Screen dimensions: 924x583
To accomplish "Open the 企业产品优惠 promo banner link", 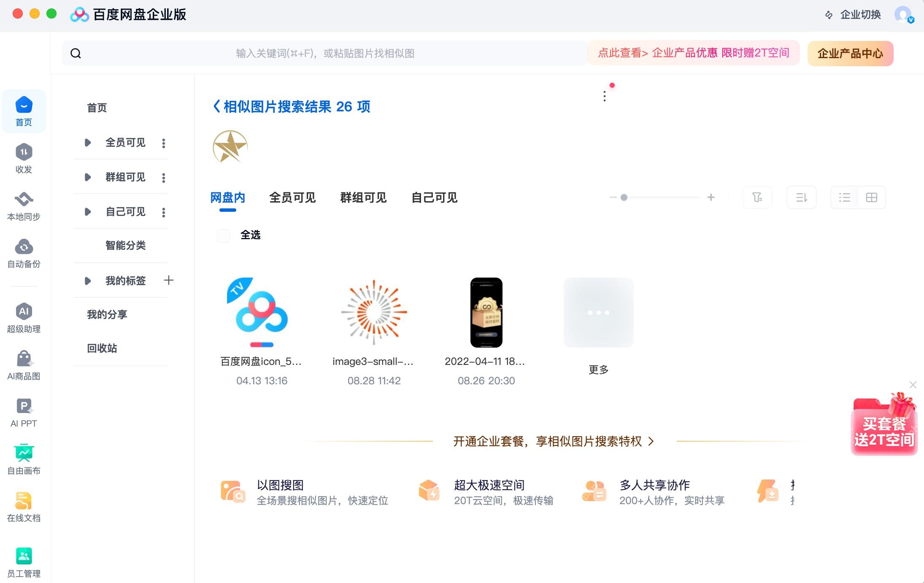I will click(x=694, y=53).
